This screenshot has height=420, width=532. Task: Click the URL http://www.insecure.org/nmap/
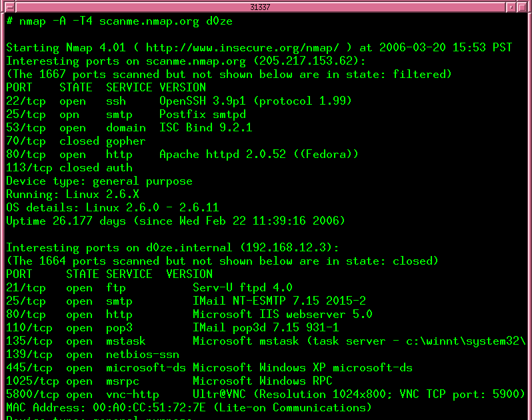[242, 48]
